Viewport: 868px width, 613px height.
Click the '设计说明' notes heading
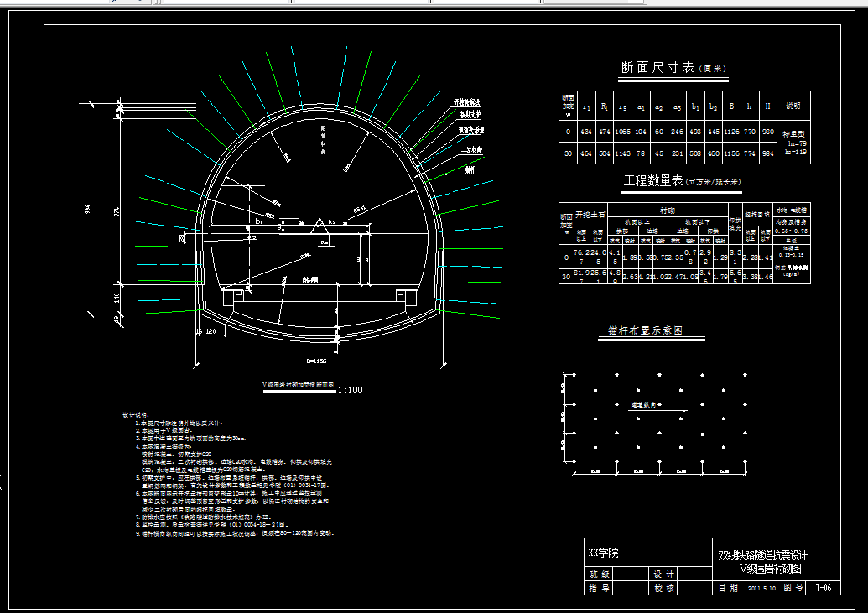[x=136, y=415]
